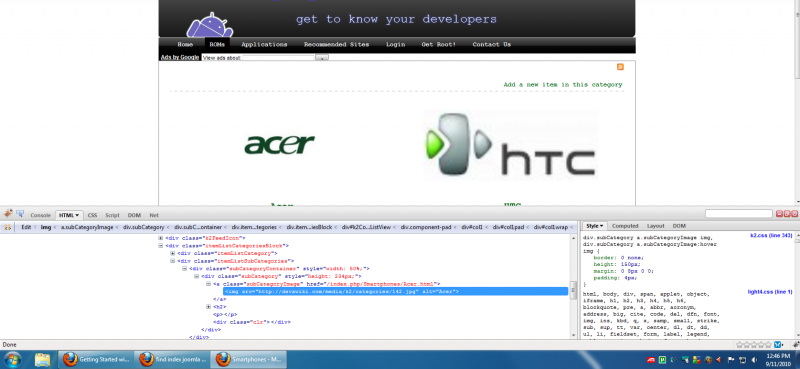
Task: Expand the k2FeedIcon div node
Action: pyautogui.click(x=161, y=238)
